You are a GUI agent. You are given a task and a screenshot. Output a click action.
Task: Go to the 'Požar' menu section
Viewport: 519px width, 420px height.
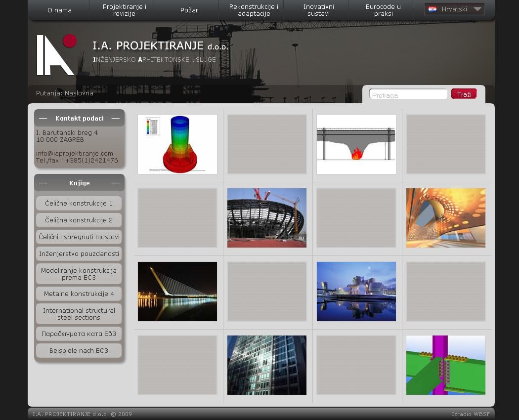coord(189,10)
